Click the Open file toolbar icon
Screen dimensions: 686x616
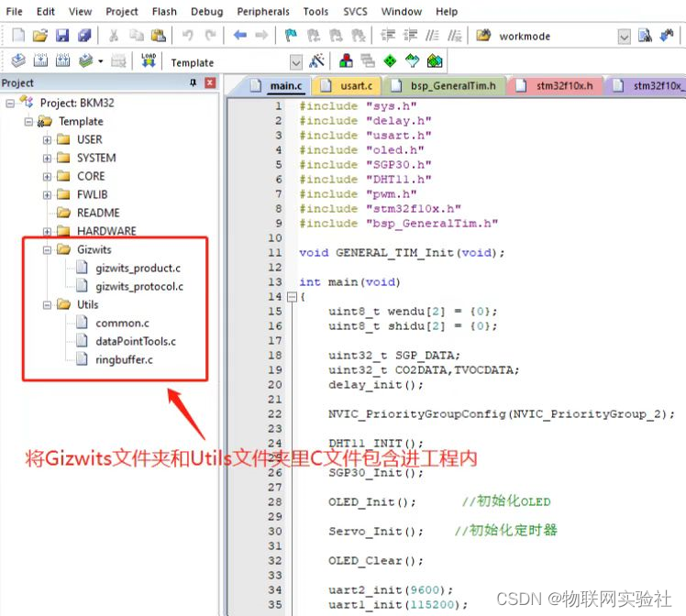pos(39,36)
